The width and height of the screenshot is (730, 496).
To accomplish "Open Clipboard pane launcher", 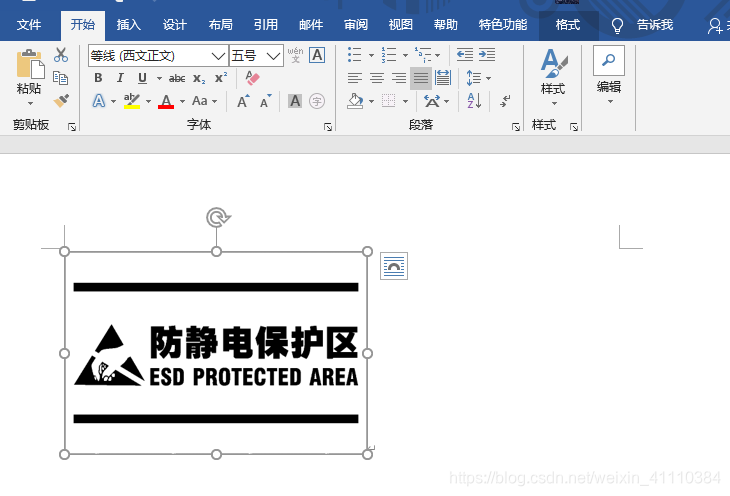I will point(72,127).
